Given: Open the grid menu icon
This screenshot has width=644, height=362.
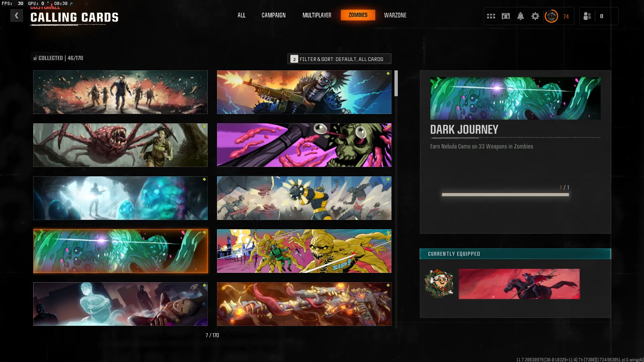Looking at the screenshot, I should (x=491, y=16).
